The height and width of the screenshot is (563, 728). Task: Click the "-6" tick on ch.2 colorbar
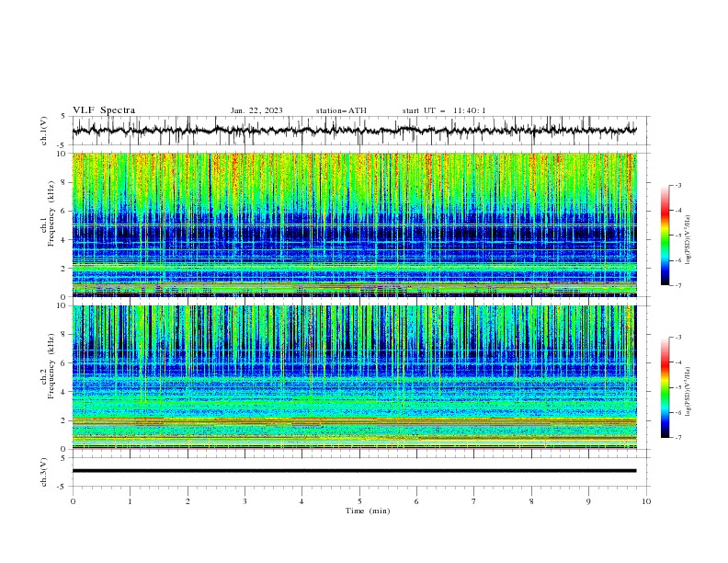677,412
